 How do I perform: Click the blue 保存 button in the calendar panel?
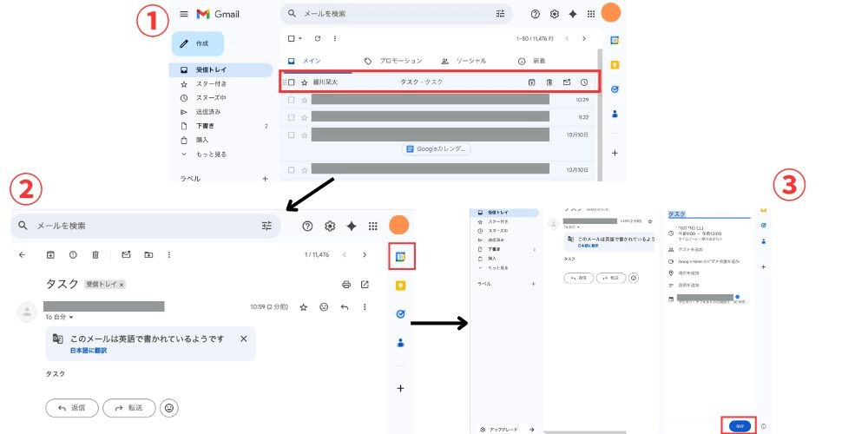[739, 425]
